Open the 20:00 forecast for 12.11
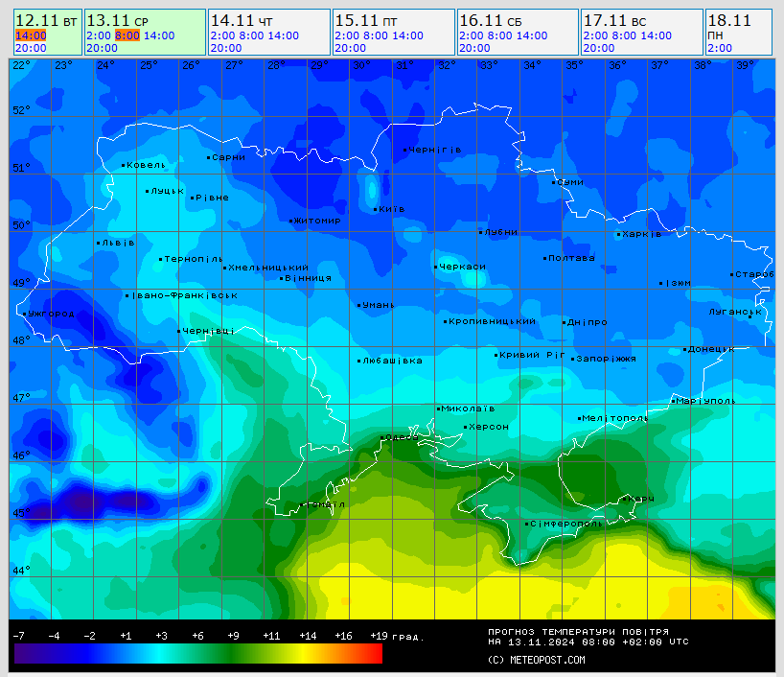This screenshot has height=677, width=784. click(31, 48)
